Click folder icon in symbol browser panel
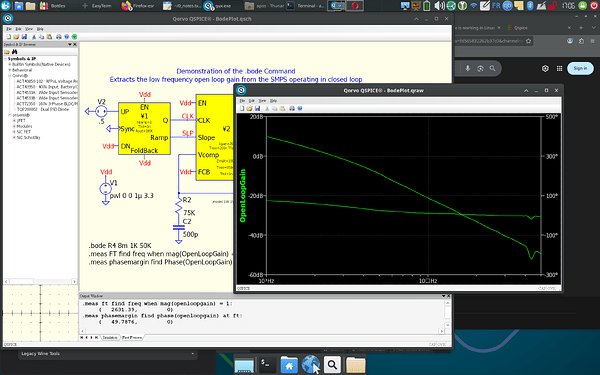 [7, 52]
